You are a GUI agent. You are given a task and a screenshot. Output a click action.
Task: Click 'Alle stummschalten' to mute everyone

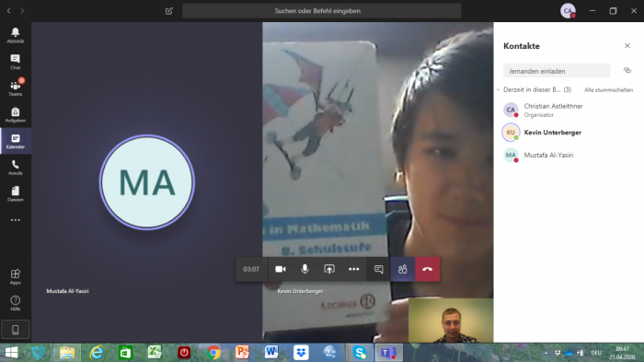click(x=608, y=89)
